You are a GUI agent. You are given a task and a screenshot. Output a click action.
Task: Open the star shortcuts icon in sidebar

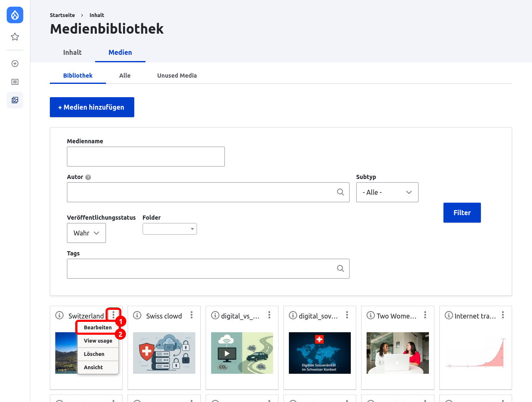tap(15, 37)
